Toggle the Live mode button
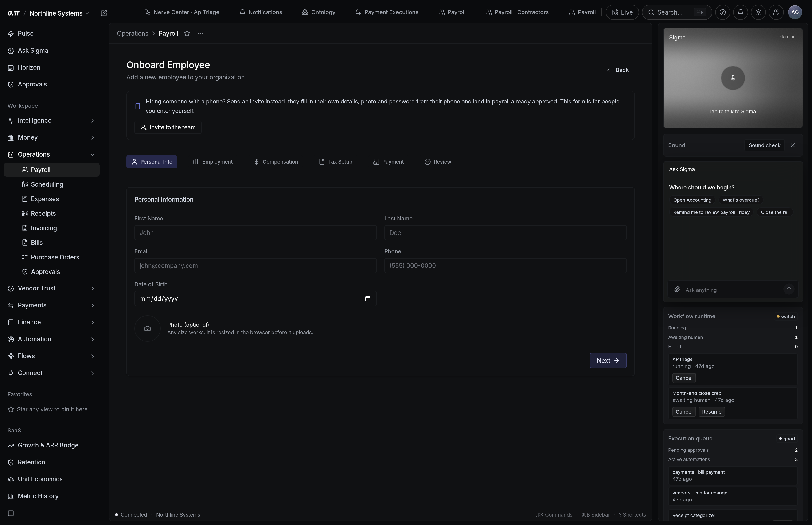Screen dimensions: 812x525 click(x=622, y=12)
